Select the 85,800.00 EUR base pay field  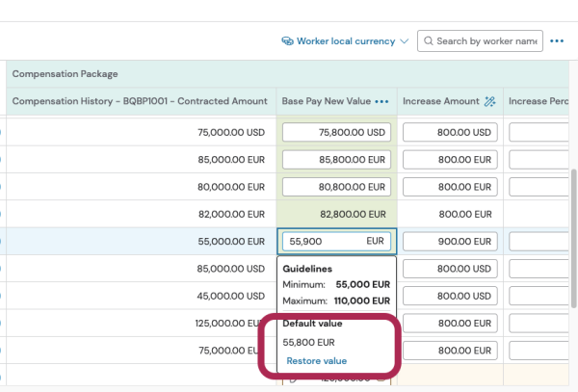(x=336, y=160)
